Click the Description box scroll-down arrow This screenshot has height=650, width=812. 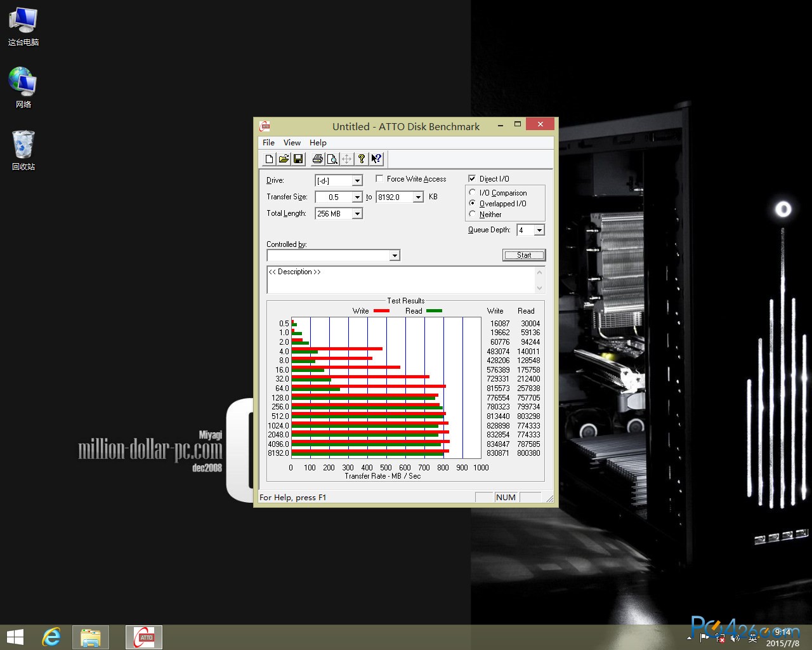coord(540,288)
